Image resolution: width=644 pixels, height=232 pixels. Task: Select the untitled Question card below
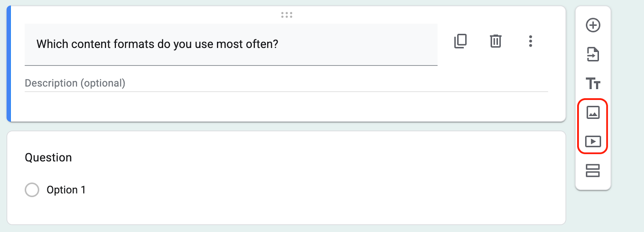click(x=282, y=177)
